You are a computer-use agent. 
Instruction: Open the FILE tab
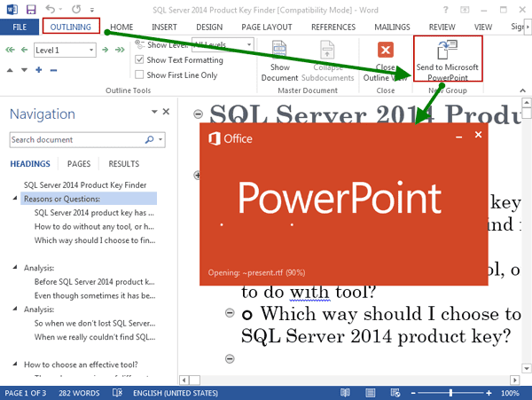click(20, 27)
